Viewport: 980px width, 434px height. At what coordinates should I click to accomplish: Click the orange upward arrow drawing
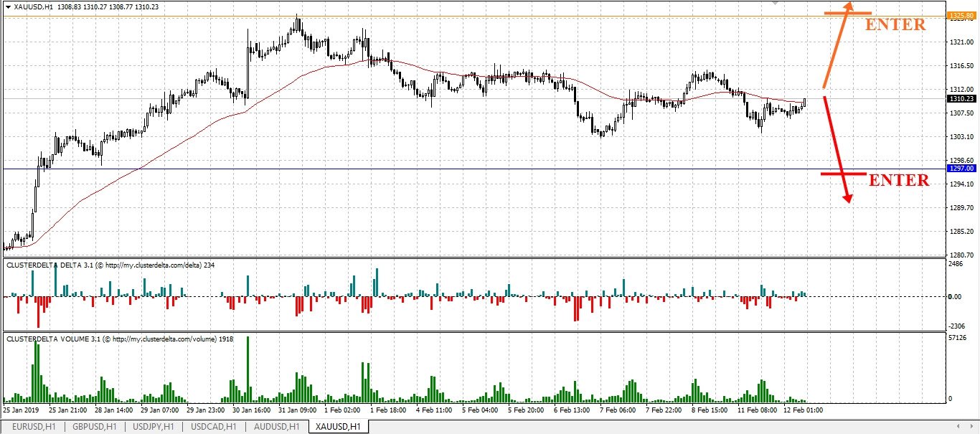(x=837, y=44)
